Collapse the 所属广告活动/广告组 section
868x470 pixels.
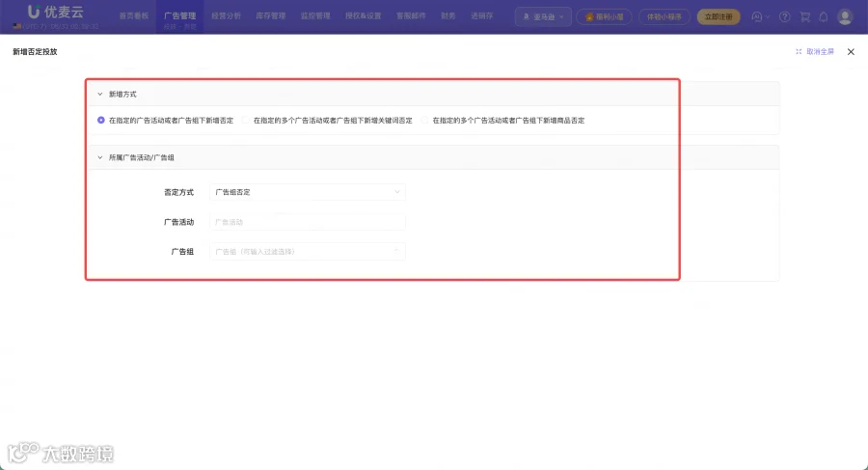click(99, 157)
